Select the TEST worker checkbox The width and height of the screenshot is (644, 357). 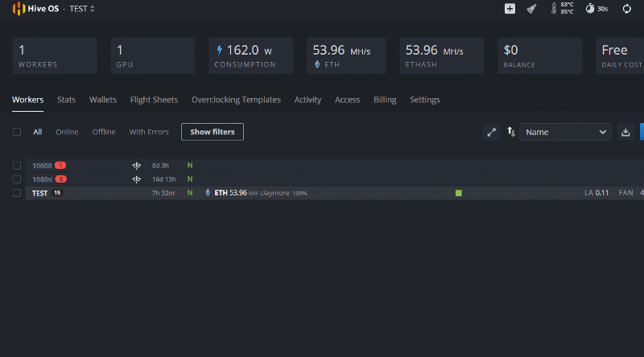pos(17,193)
